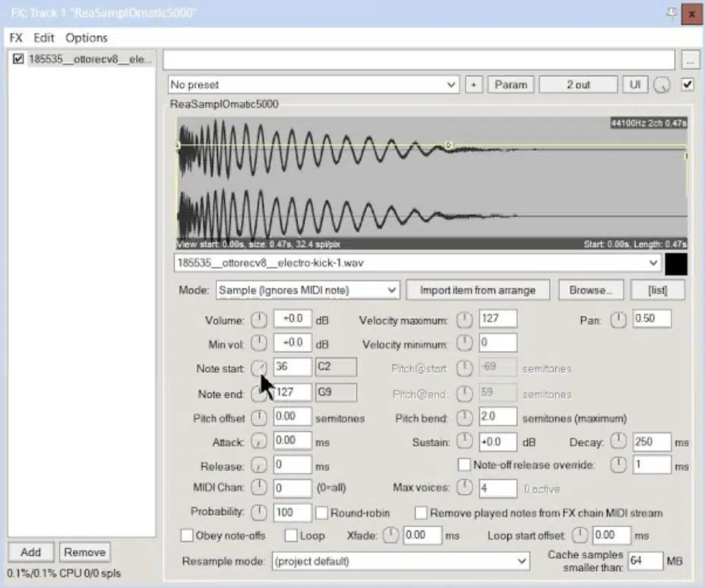Click the Browse button

point(591,290)
